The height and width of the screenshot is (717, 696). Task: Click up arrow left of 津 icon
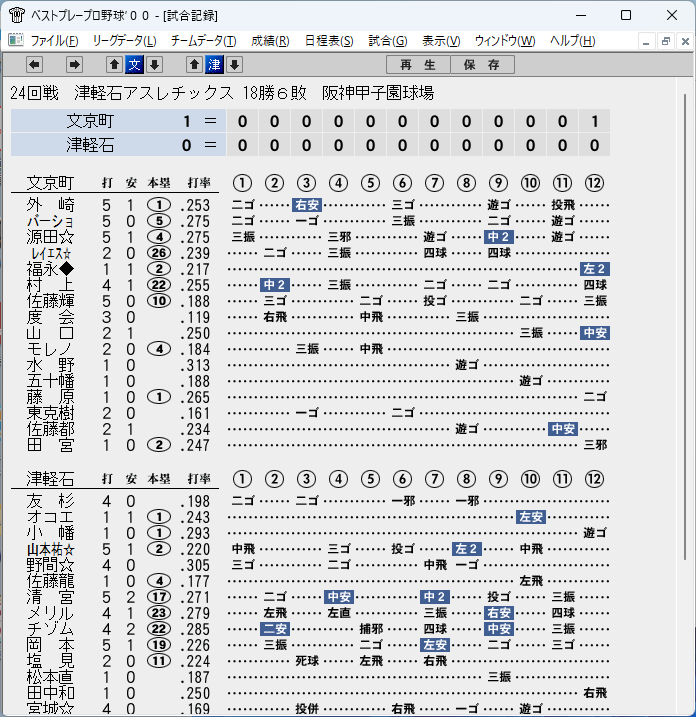194,64
